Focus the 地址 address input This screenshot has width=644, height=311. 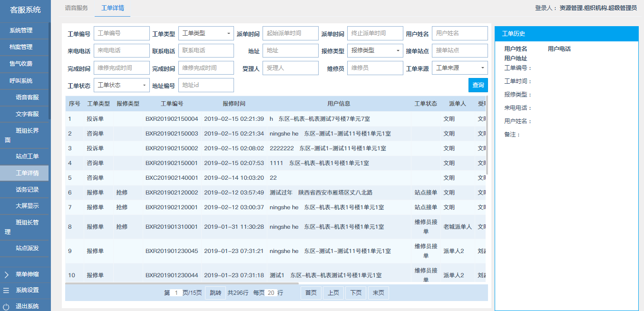coord(291,50)
